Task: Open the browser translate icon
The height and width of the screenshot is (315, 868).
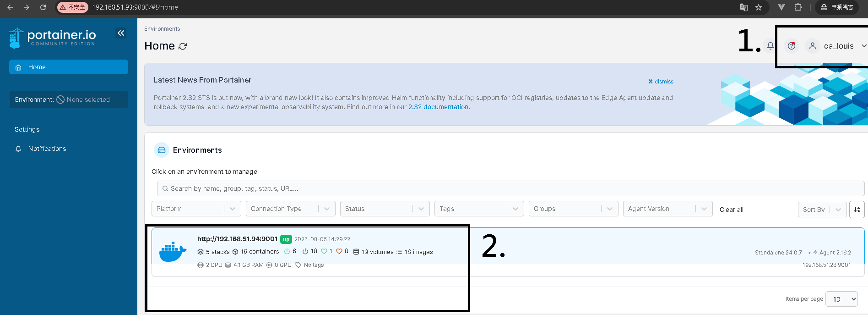Action: tap(744, 7)
